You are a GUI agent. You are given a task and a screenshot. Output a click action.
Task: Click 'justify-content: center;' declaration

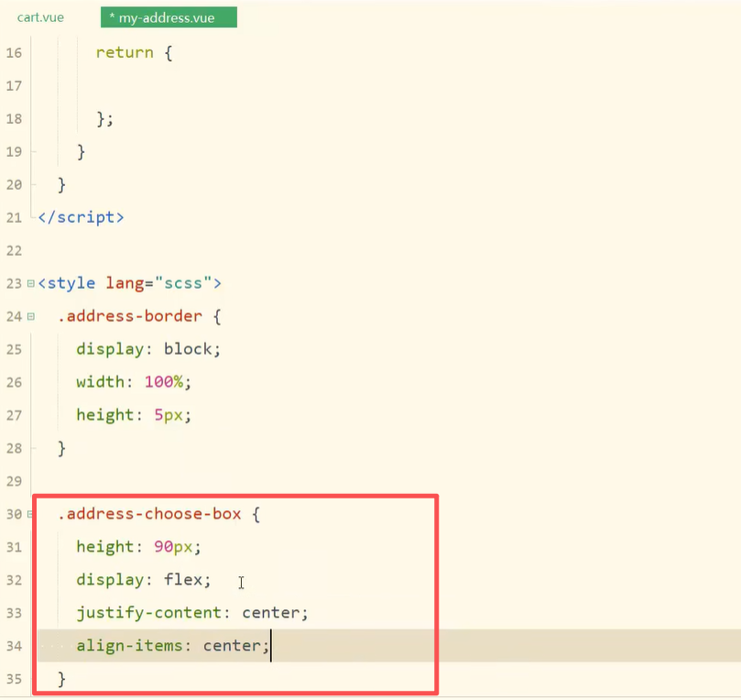(192, 613)
